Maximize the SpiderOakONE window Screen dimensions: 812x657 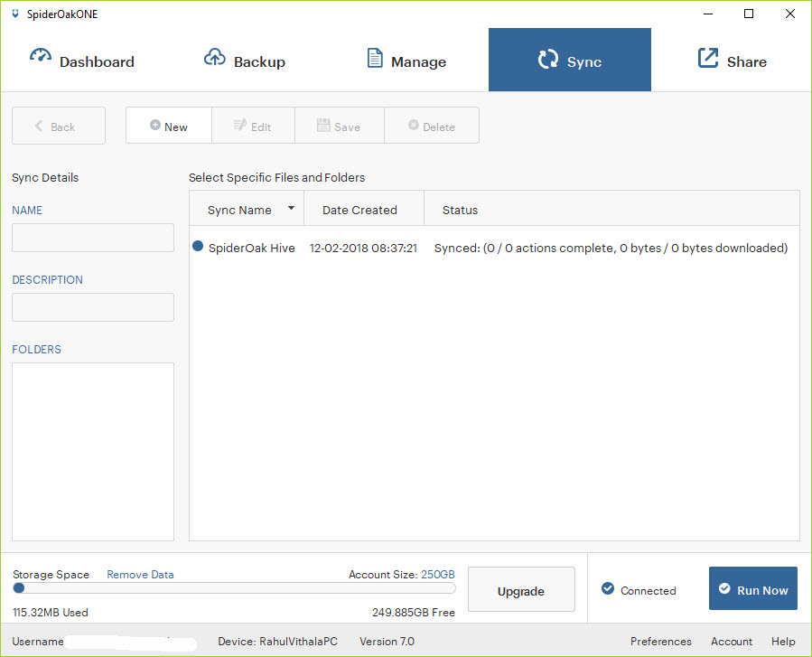click(749, 14)
